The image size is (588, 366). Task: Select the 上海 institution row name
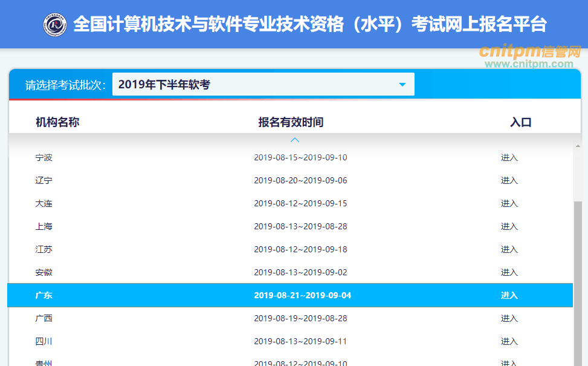[44, 227]
